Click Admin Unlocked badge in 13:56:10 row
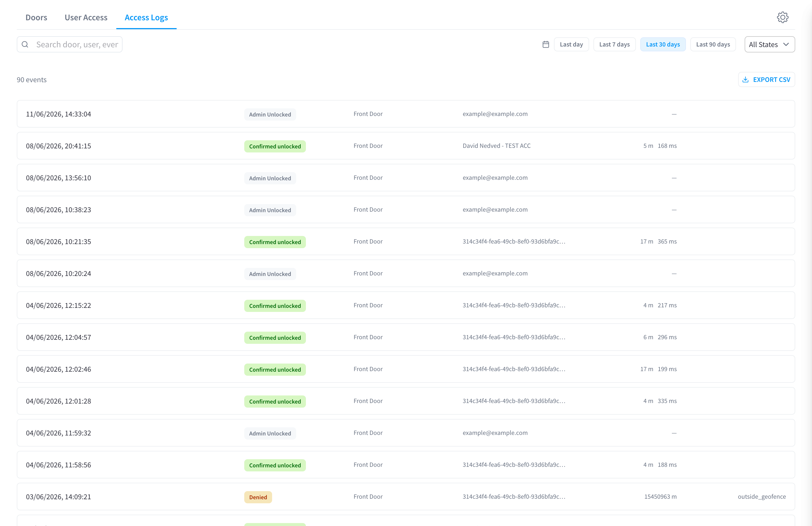Image resolution: width=812 pixels, height=526 pixels. click(x=270, y=178)
